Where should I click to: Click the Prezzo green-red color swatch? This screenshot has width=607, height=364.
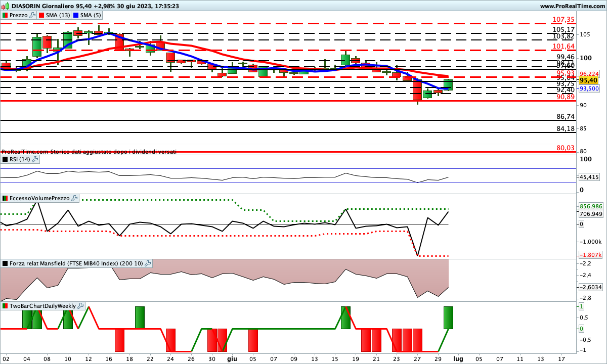(6, 15)
